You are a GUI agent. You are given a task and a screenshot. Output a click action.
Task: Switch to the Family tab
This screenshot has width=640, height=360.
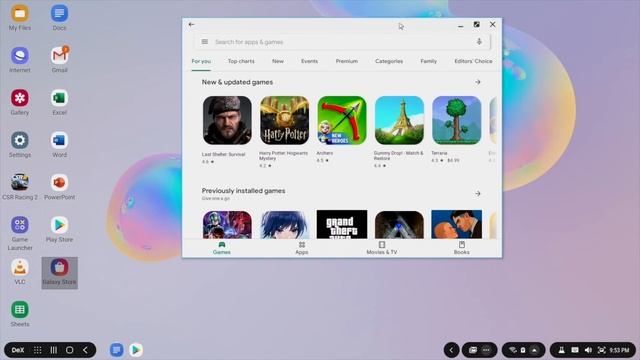click(x=429, y=61)
